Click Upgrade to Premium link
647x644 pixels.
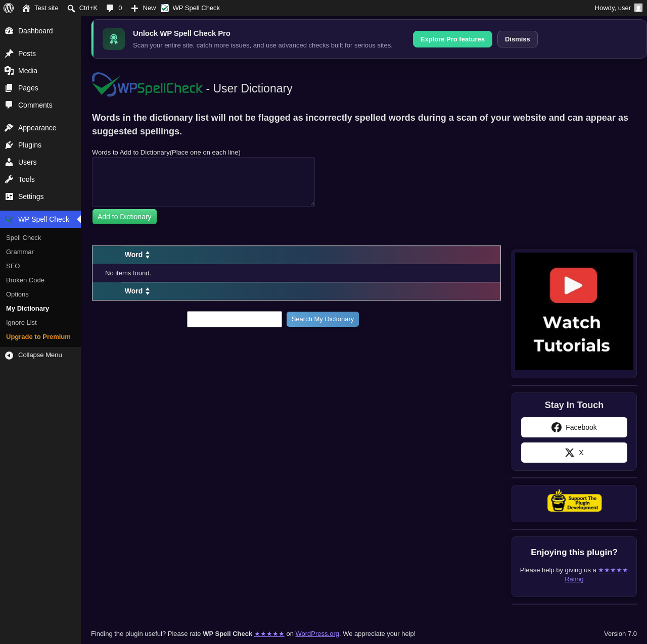(38, 337)
